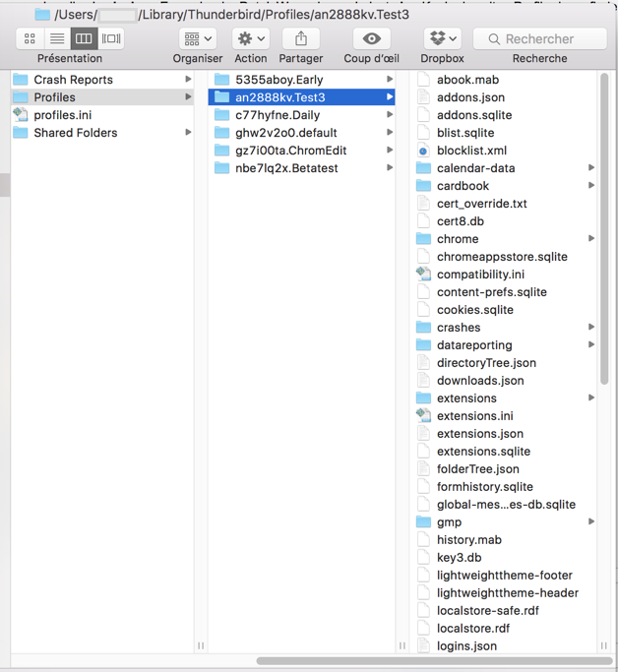618x672 pixels.
Task: Select column view presentation
Action: click(x=84, y=39)
